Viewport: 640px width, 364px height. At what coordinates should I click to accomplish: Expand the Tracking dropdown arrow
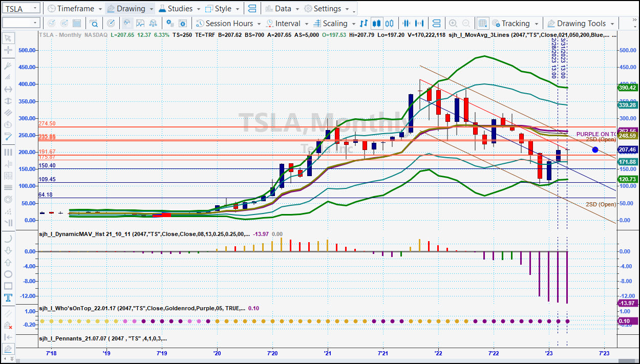pyautogui.click(x=536, y=24)
